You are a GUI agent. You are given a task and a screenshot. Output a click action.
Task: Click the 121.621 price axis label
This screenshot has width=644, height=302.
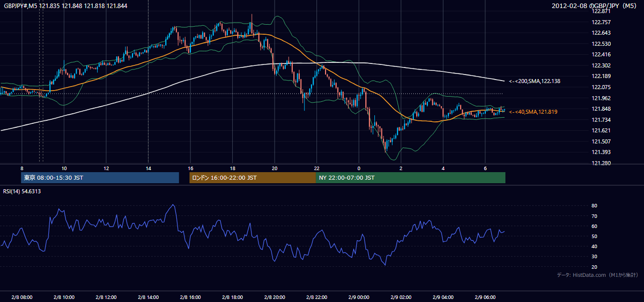tap(601, 130)
